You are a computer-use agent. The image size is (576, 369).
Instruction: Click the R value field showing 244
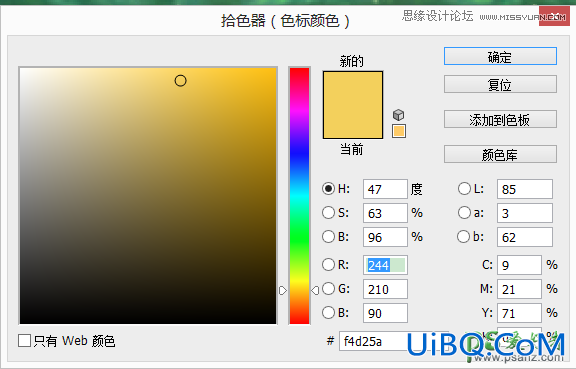click(x=385, y=265)
